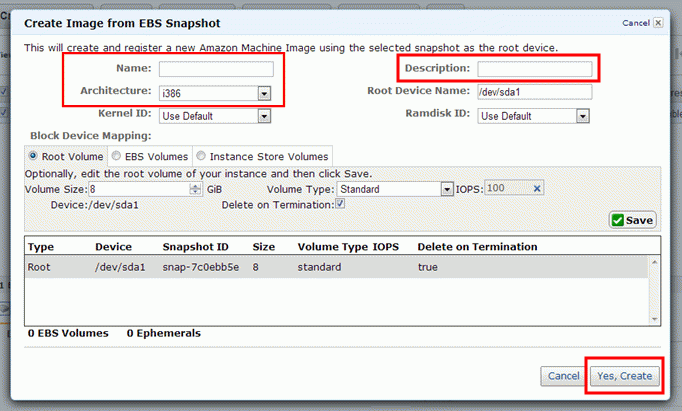Click the Type column header
This screenshot has width=682, height=411.
point(41,247)
